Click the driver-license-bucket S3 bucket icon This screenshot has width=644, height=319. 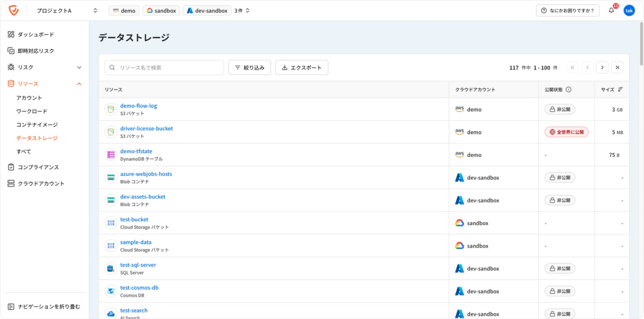111,132
